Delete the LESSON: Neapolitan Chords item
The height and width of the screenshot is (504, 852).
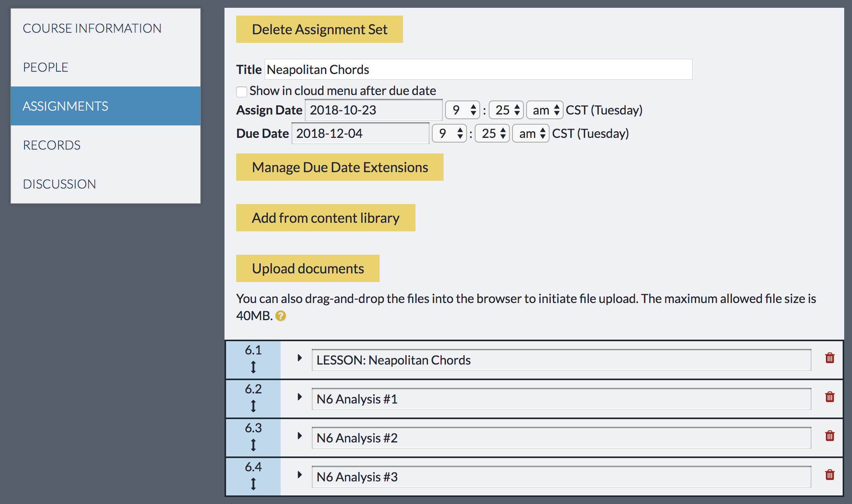pos(829,358)
